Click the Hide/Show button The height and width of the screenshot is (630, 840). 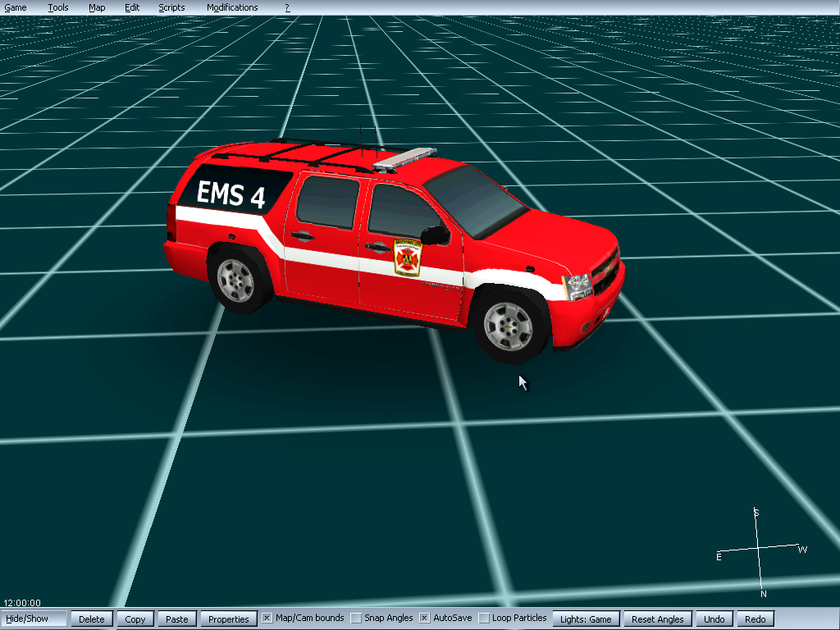point(34,619)
